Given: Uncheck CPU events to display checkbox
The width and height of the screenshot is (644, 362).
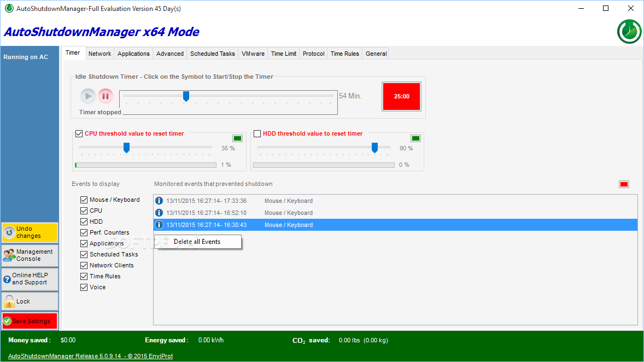Looking at the screenshot, I should point(84,211).
